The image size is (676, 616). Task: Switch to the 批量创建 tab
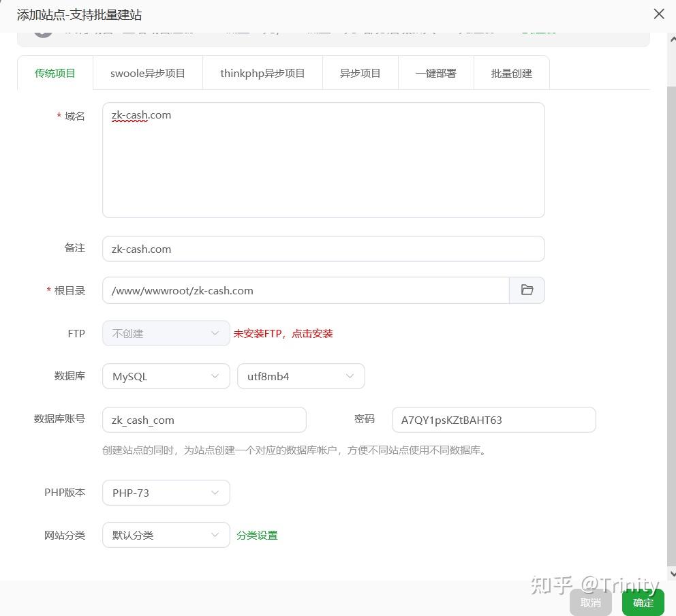[x=511, y=72]
